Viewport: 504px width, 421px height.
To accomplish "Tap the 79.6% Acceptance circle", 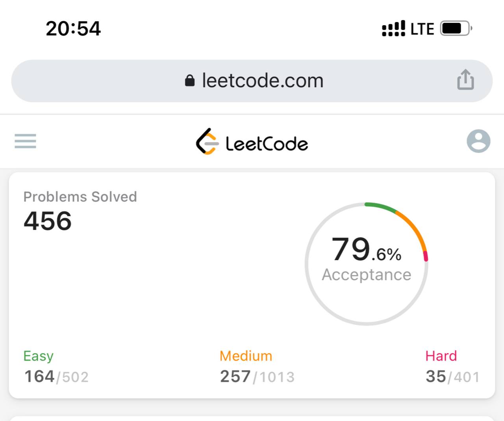I will (367, 264).
